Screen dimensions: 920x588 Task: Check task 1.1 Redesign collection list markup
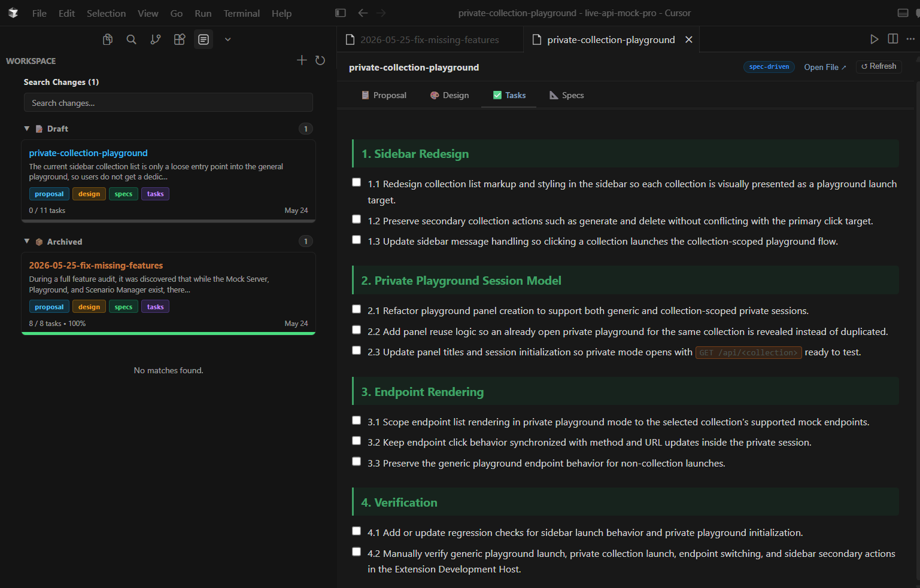click(x=357, y=182)
